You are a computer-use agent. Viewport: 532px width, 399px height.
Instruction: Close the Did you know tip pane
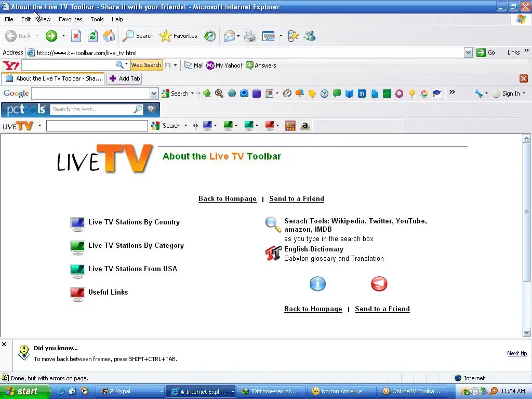point(4,344)
